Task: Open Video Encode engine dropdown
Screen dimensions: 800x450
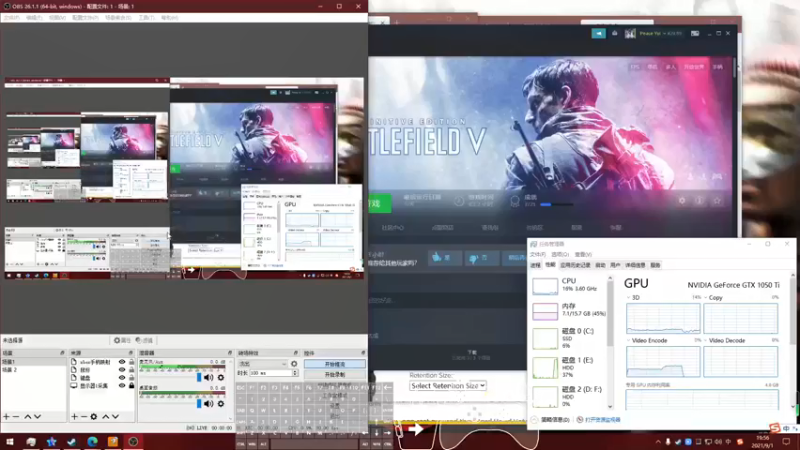Action: (x=628, y=340)
